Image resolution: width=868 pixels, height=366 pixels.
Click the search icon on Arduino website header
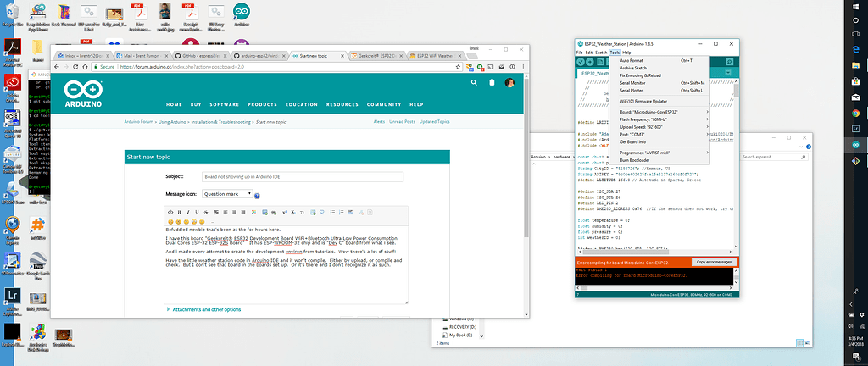click(474, 82)
